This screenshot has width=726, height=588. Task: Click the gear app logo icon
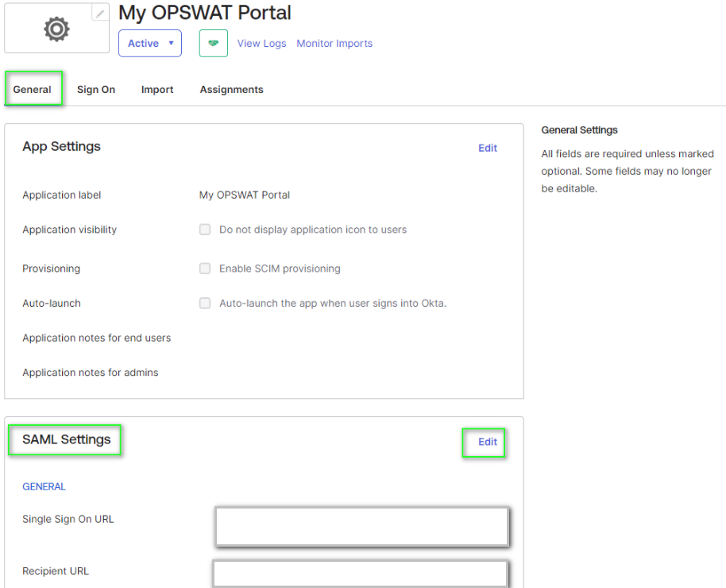[56, 29]
